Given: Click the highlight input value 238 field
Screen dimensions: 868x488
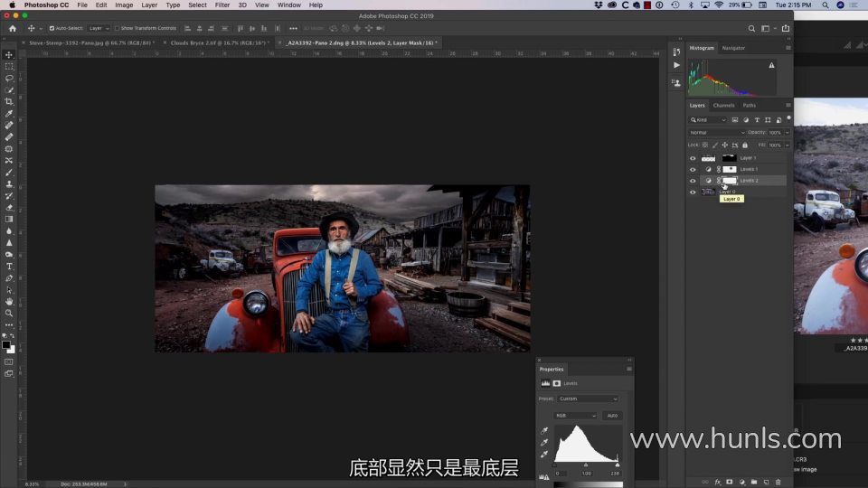Looking at the screenshot, I should click(x=615, y=474).
